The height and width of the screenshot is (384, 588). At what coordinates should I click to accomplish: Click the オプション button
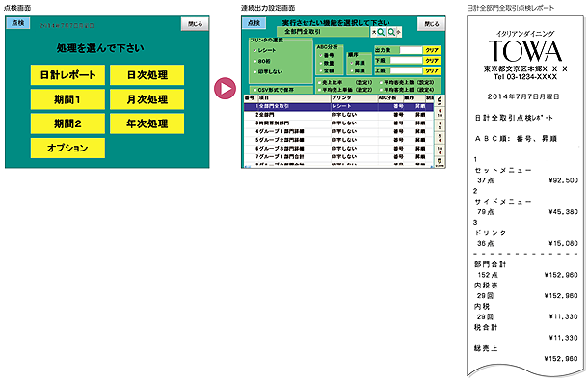(x=67, y=148)
